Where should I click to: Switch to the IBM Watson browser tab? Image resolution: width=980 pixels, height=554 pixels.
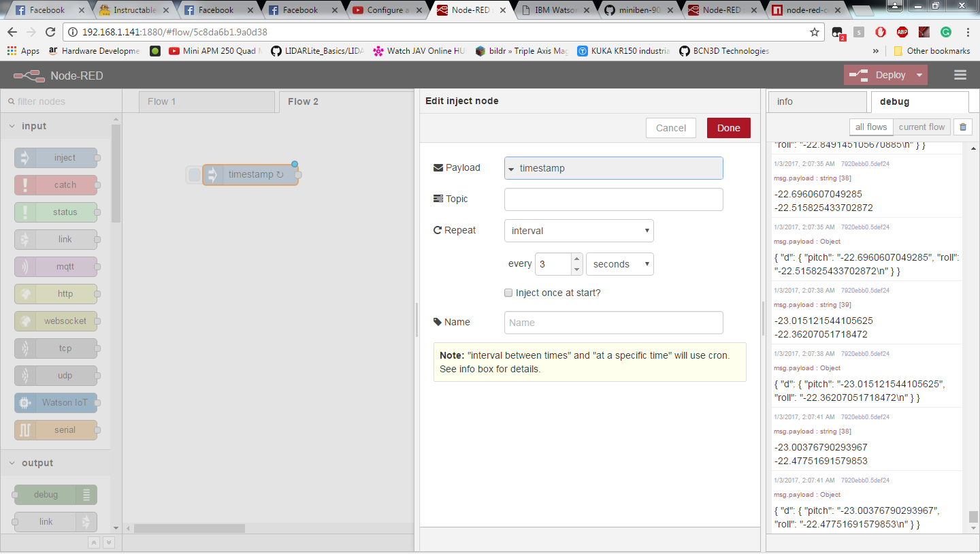click(555, 10)
